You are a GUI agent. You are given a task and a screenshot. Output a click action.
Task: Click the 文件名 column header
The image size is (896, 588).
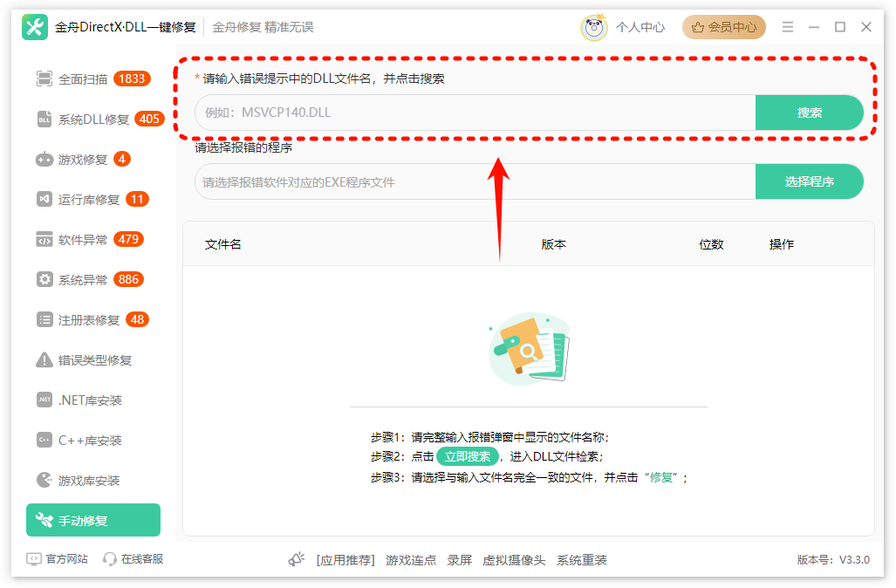pyautogui.click(x=222, y=244)
